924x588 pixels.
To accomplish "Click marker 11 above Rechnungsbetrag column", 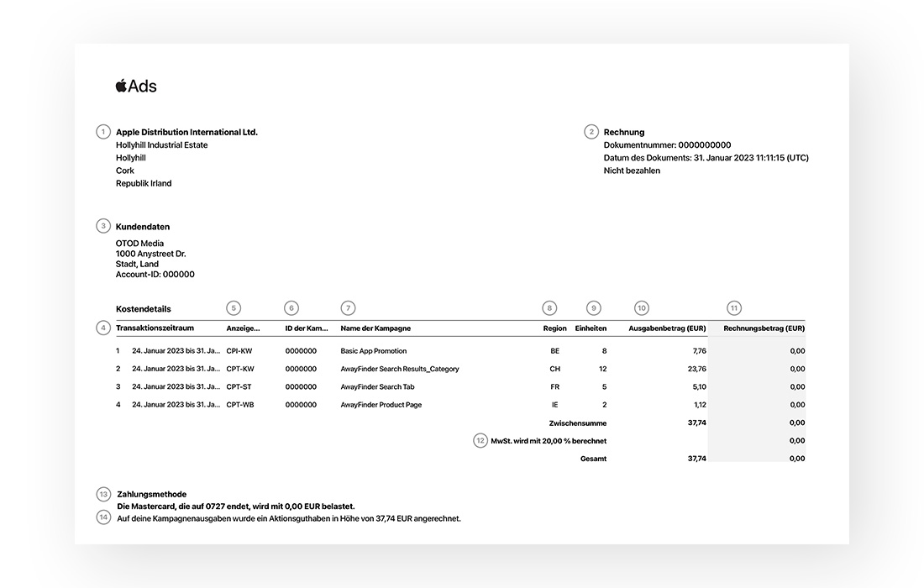I will coord(734,308).
